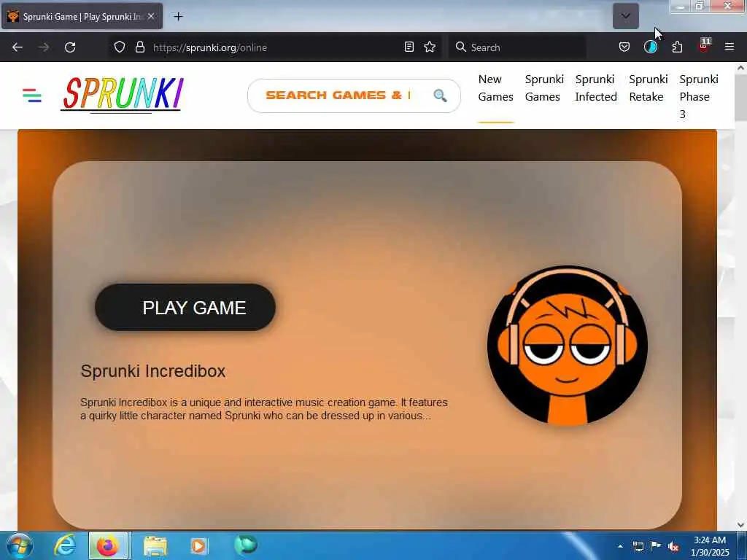This screenshot has width=747, height=560.
Task: View site security via the padlock icon
Action: click(139, 47)
